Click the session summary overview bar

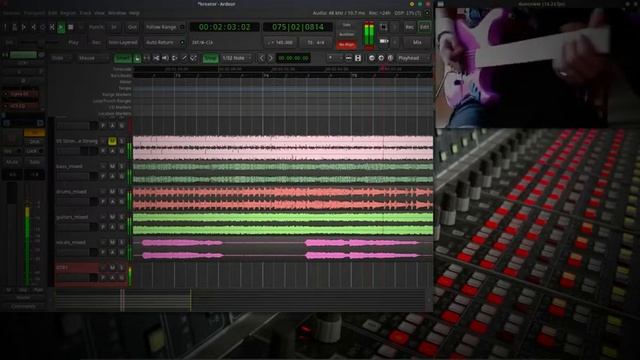[241, 301]
